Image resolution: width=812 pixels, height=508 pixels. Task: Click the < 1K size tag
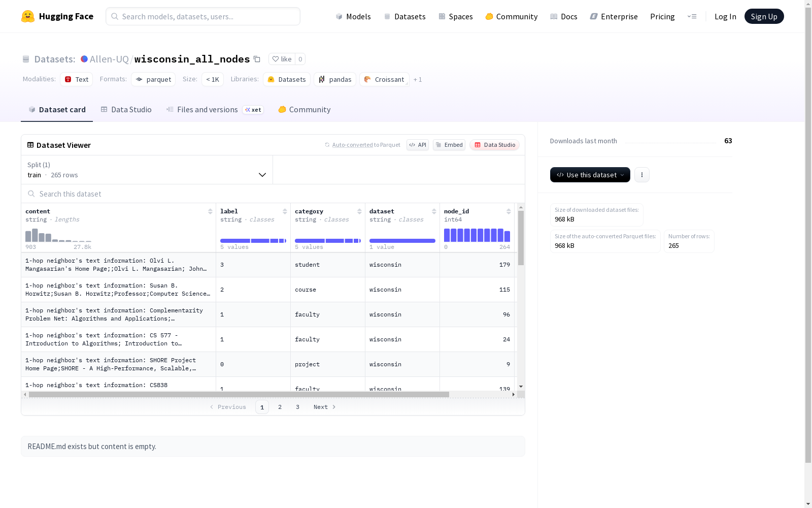[x=213, y=79]
